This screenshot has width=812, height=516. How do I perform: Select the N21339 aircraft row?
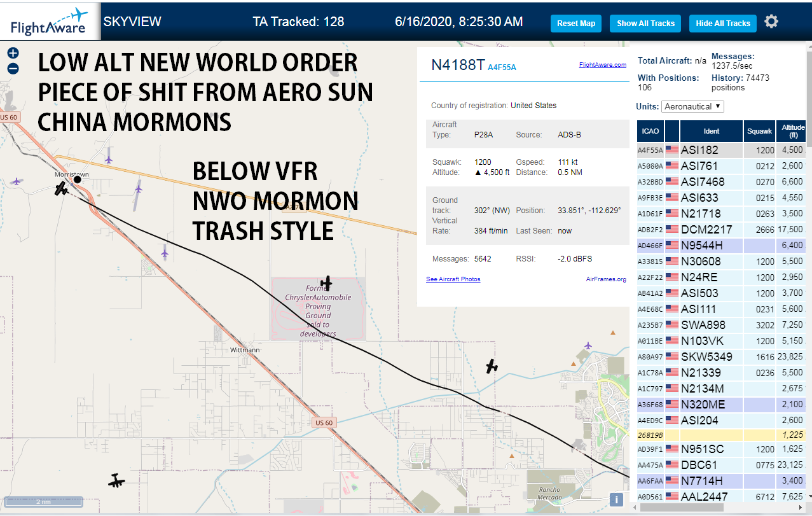[722, 373]
